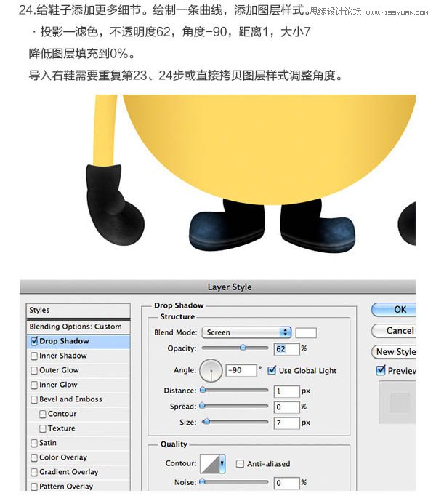436x504 pixels.
Task: Enable the Gradient Overlay checkbox
Action: pyautogui.click(x=34, y=472)
